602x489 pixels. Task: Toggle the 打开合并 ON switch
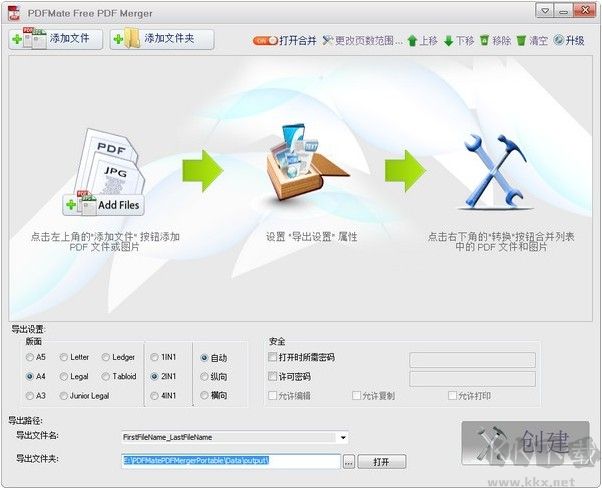[265, 40]
